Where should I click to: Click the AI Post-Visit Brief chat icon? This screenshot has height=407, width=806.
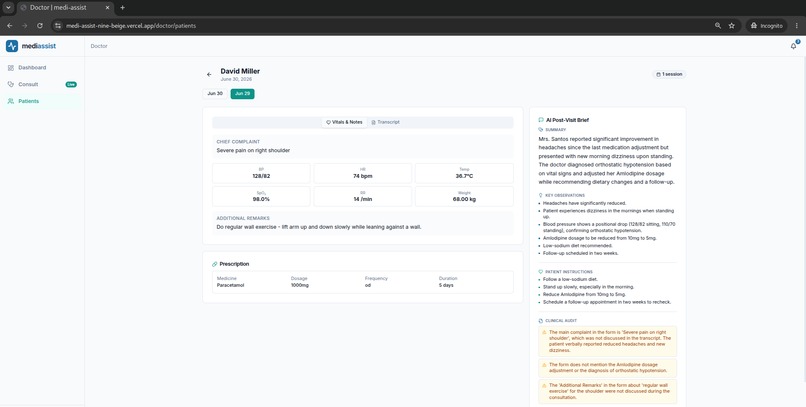[x=541, y=120]
